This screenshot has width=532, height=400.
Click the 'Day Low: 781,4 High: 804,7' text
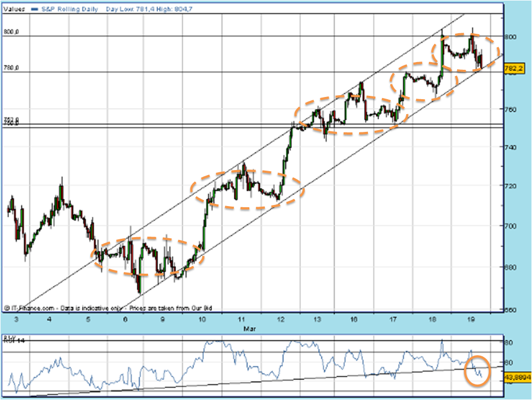149,9
